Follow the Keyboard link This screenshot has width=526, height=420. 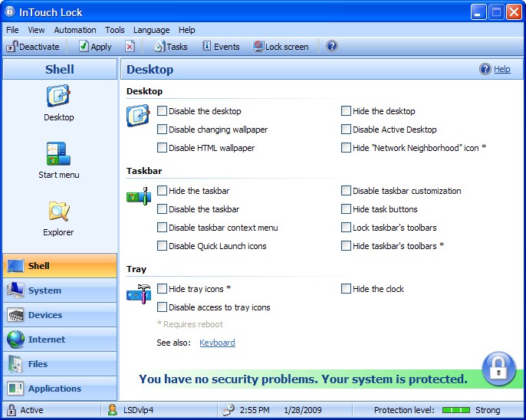pyautogui.click(x=217, y=343)
